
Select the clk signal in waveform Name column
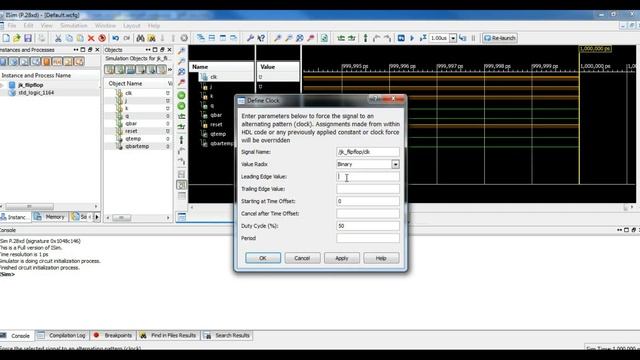[x=213, y=77]
